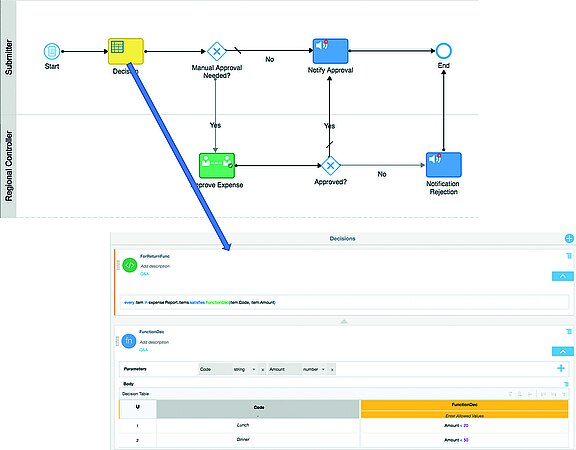
Task: Select the green Approve Expense human task
Action: (x=217, y=166)
